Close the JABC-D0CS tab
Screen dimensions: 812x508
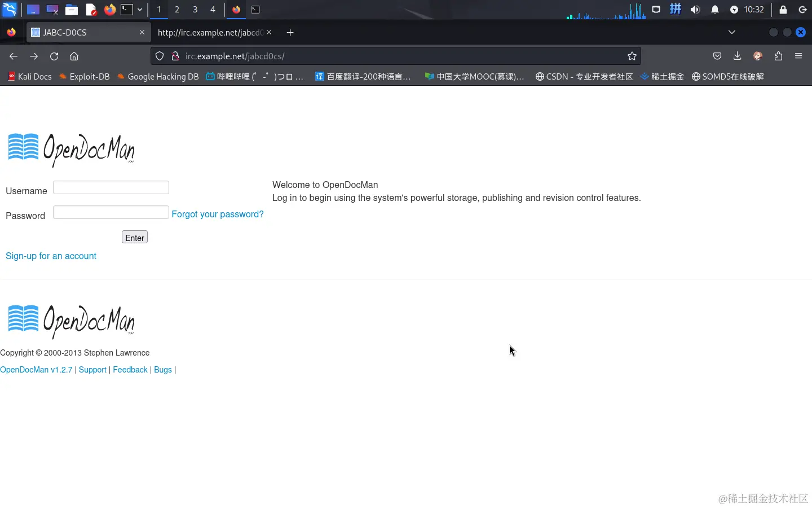pos(142,33)
